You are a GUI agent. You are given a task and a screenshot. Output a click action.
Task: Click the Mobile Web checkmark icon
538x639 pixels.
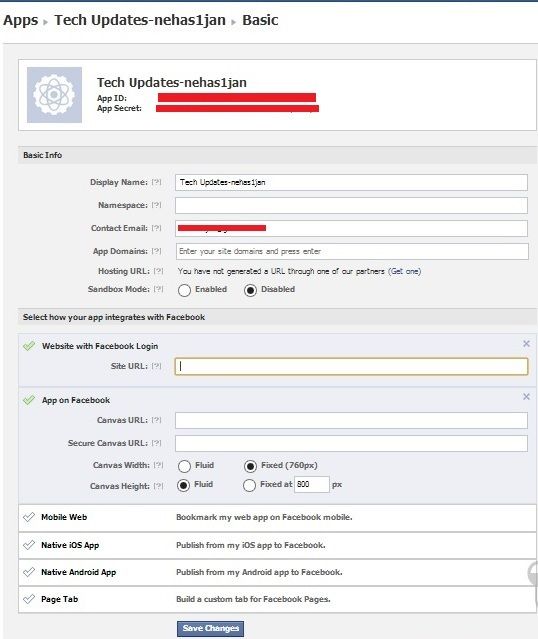tap(29, 517)
